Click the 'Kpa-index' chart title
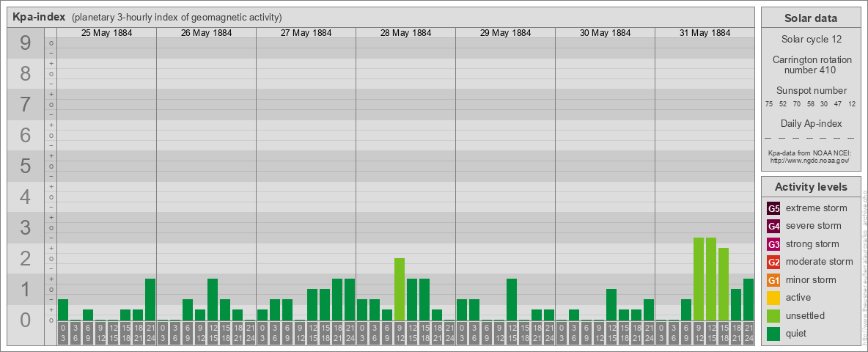Viewport: 868px width, 352px height. click(x=39, y=17)
